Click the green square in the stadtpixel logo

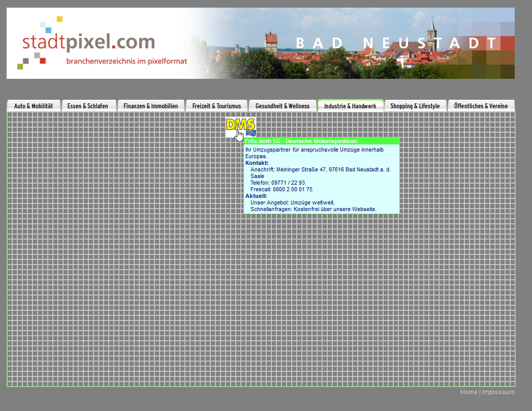(x=20, y=66)
